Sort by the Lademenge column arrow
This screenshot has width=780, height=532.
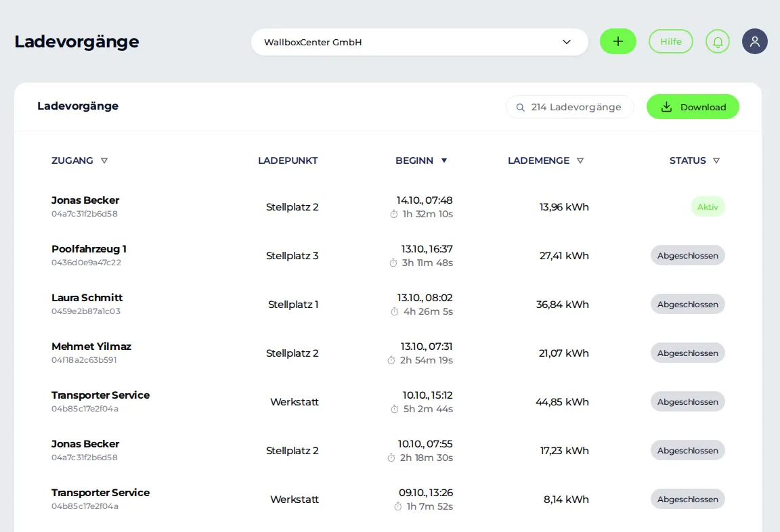click(x=580, y=160)
